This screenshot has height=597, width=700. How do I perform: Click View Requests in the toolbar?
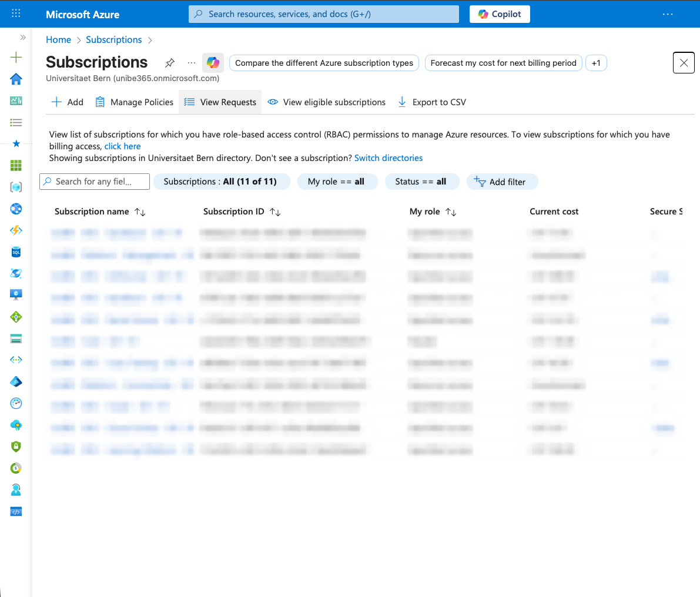[220, 102]
